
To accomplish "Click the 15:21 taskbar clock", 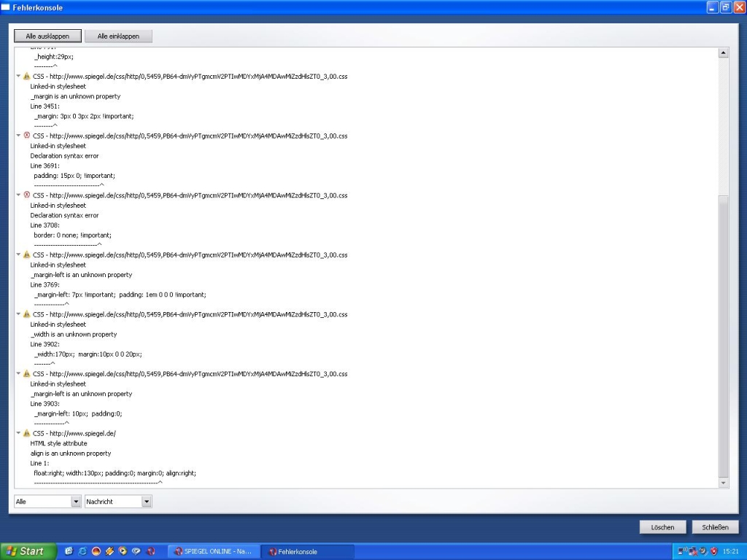I will 730,551.
